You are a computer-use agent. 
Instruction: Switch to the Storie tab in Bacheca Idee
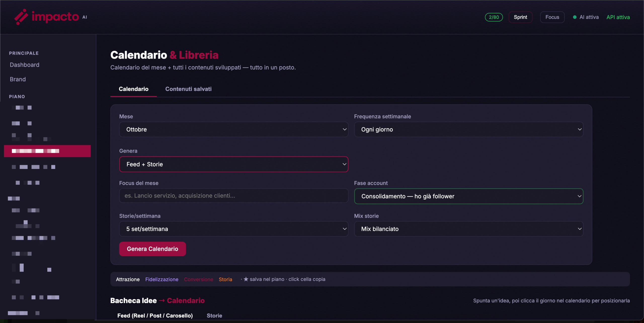point(214,315)
